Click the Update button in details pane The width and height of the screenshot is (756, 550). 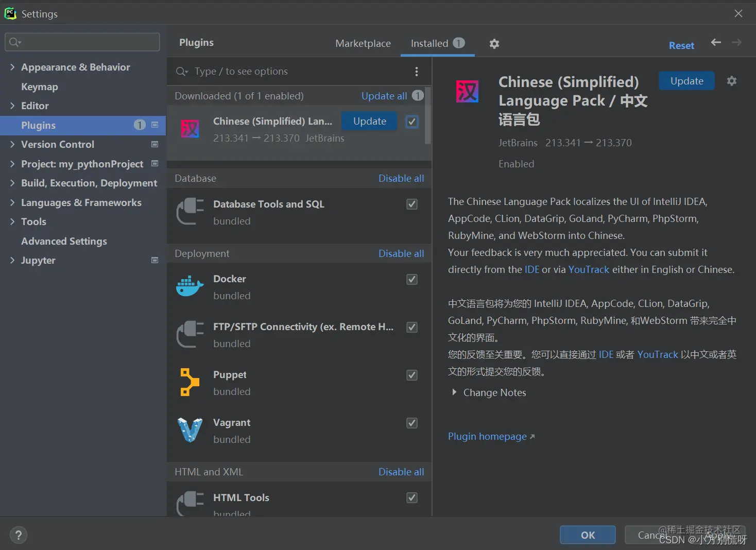687,81
